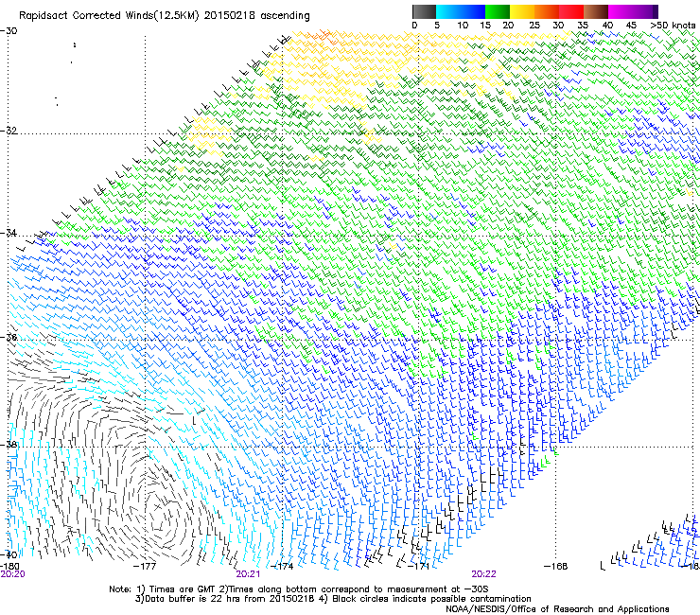The image size is (700, 615).
Task: Click the "10" label under the color scale
Action: click(x=463, y=26)
